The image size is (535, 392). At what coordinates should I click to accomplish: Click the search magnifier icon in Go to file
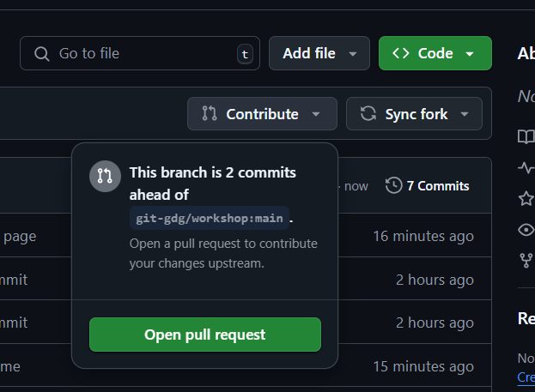(x=41, y=54)
